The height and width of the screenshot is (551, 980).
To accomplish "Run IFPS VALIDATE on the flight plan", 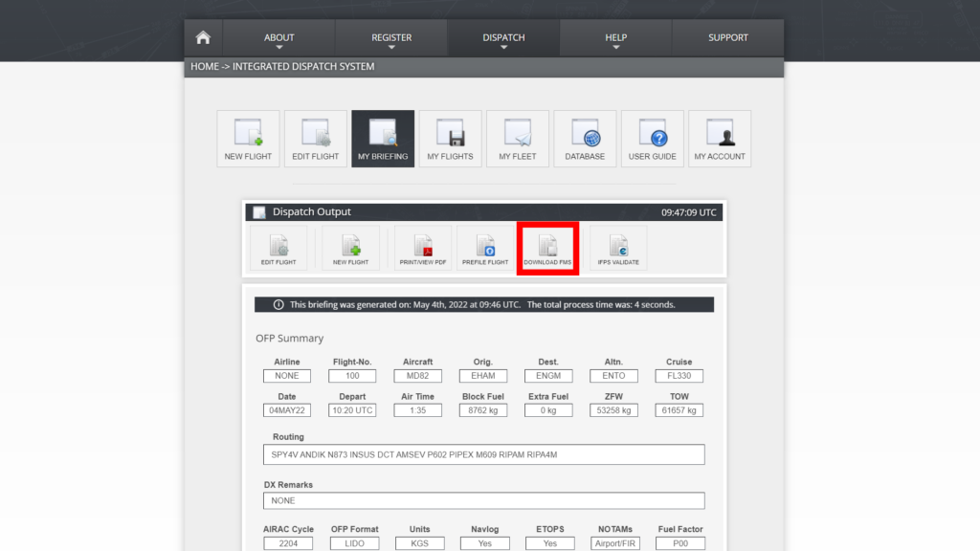I will (618, 247).
